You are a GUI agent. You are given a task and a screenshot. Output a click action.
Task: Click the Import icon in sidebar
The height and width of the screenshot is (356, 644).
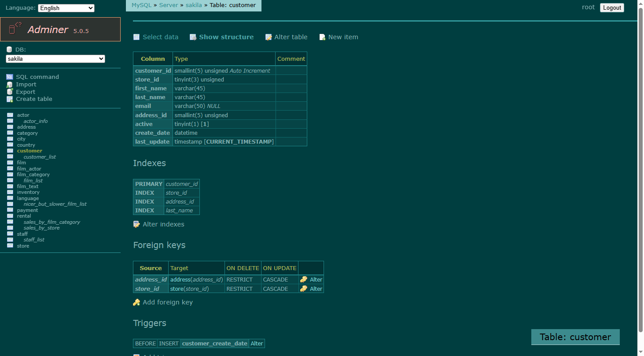point(10,85)
